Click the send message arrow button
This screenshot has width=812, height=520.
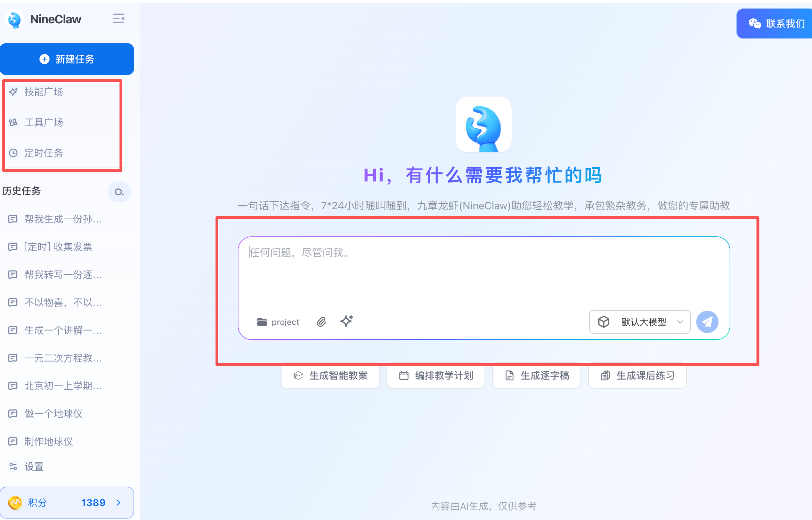click(x=707, y=322)
